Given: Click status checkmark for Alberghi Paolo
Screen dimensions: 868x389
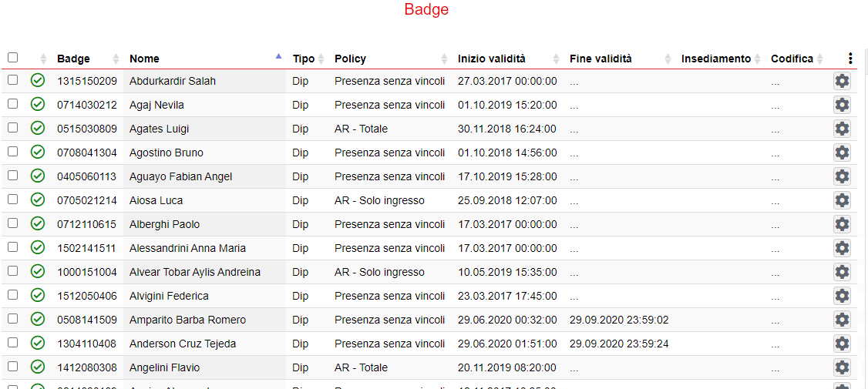Looking at the screenshot, I should tap(38, 224).
